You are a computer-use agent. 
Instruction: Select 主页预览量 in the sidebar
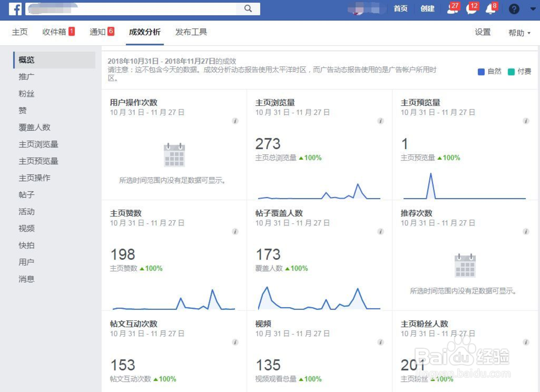(x=38, y=161)
